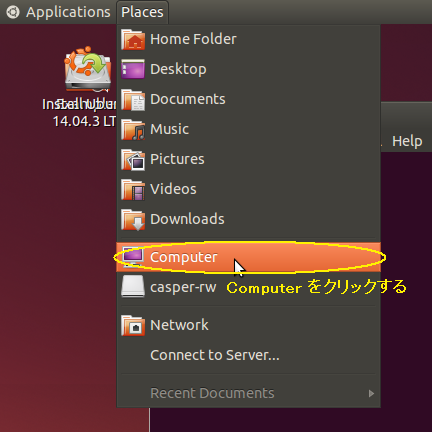Click the purple Desktop icon

[x=133, y=69]
